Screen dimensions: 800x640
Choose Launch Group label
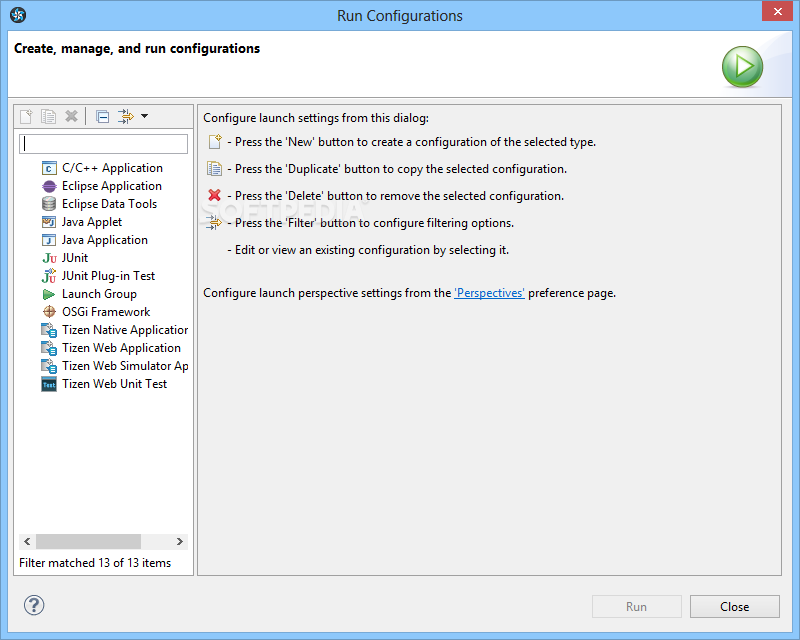point(99,294)
